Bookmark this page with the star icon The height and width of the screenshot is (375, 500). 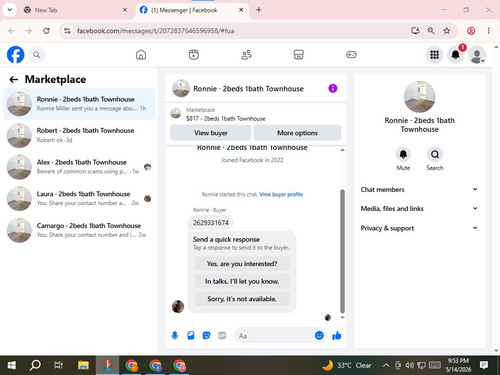[x=447, y=31]
